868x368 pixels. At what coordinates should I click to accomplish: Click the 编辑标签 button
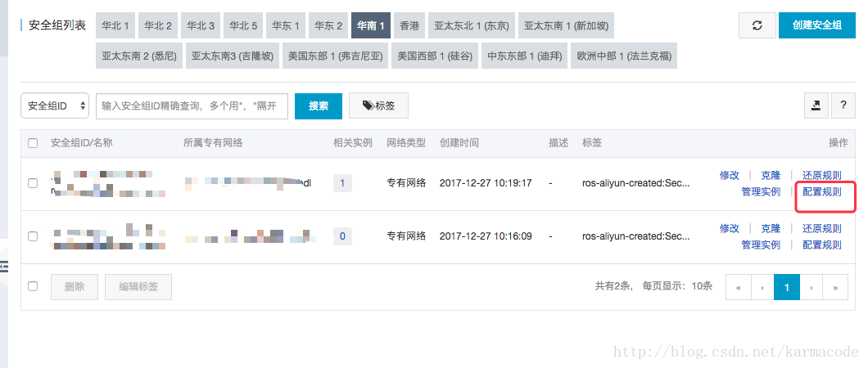pyautogui.click(x=138, y=286)
